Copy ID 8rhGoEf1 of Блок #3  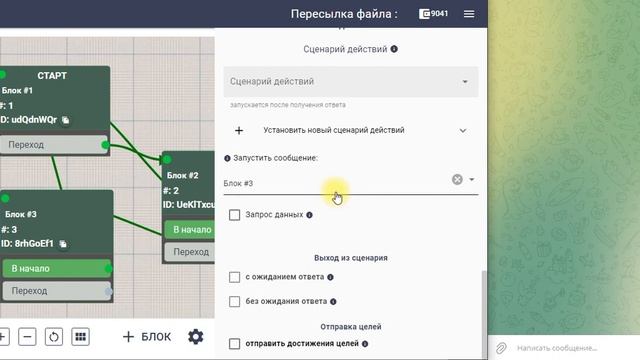pyautogui.click(x=63, y=244)
